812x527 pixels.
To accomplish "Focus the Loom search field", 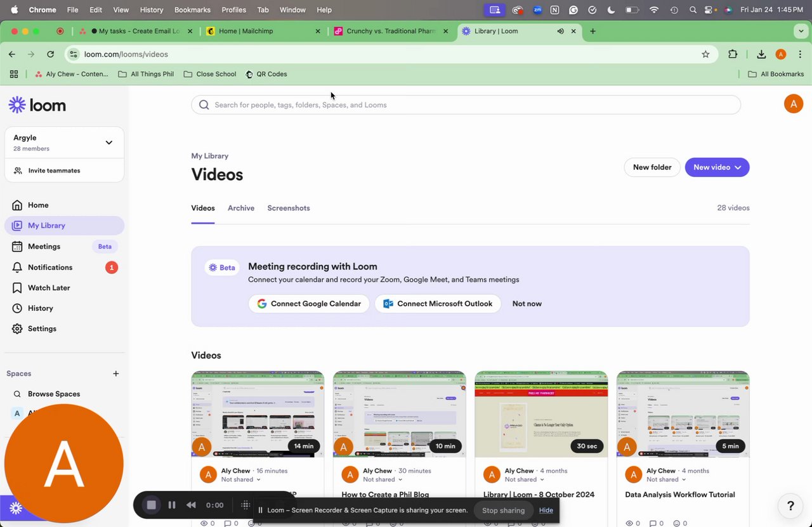I will click(x=466, y=105).
